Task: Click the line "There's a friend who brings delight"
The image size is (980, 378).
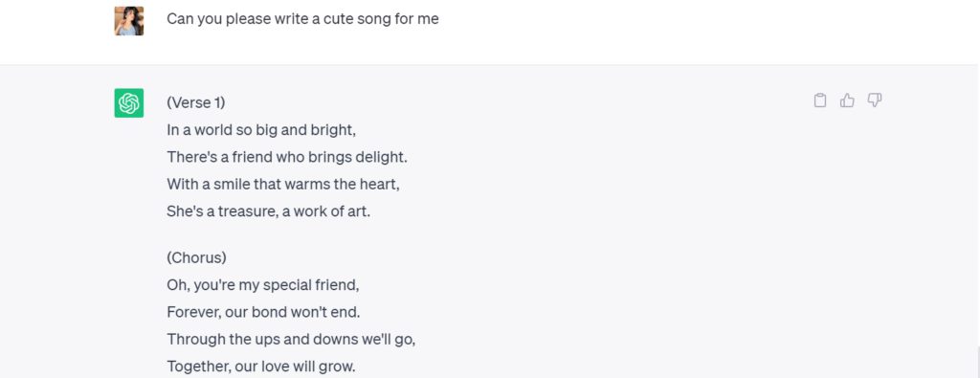Action: pyautogui.click(x=287, y=157)
